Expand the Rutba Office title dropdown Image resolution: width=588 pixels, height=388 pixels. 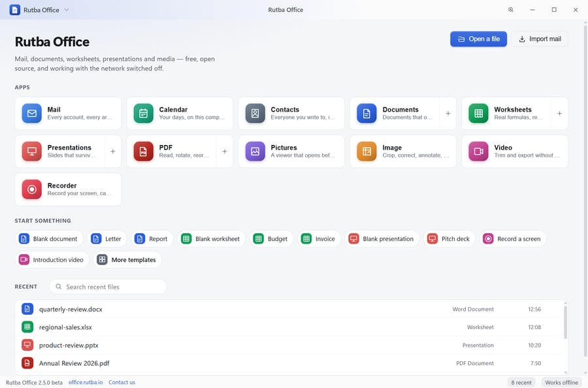(x=67, y=10)
